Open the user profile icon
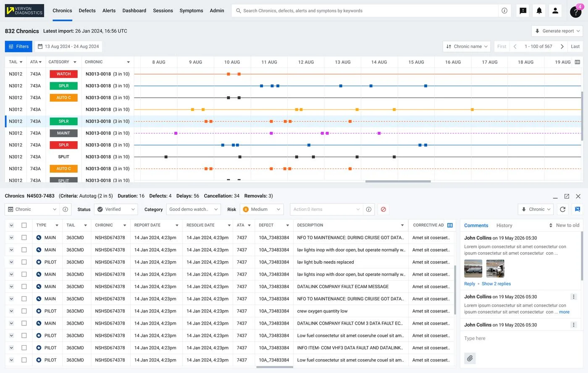 point(555,11)
